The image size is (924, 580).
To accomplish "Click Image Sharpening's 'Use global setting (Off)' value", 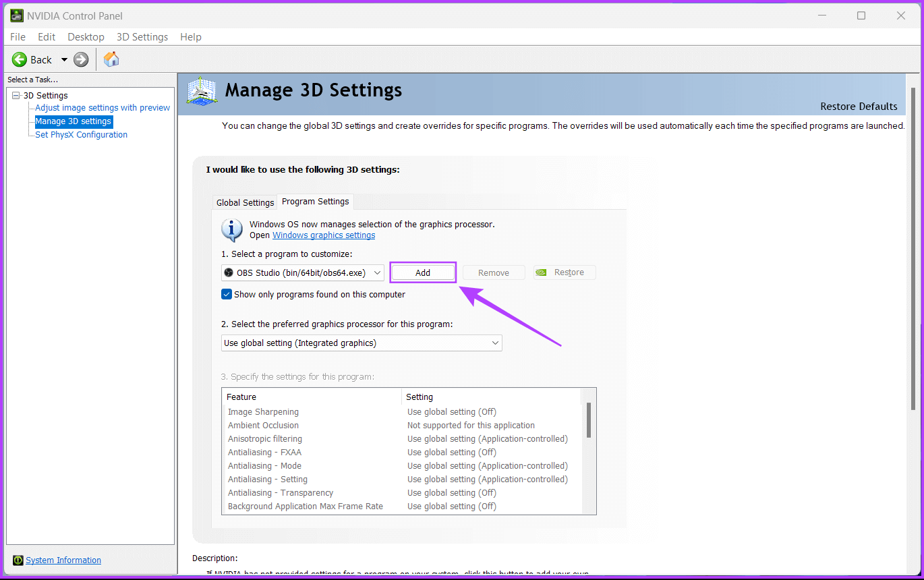I will tap(452, 412).
